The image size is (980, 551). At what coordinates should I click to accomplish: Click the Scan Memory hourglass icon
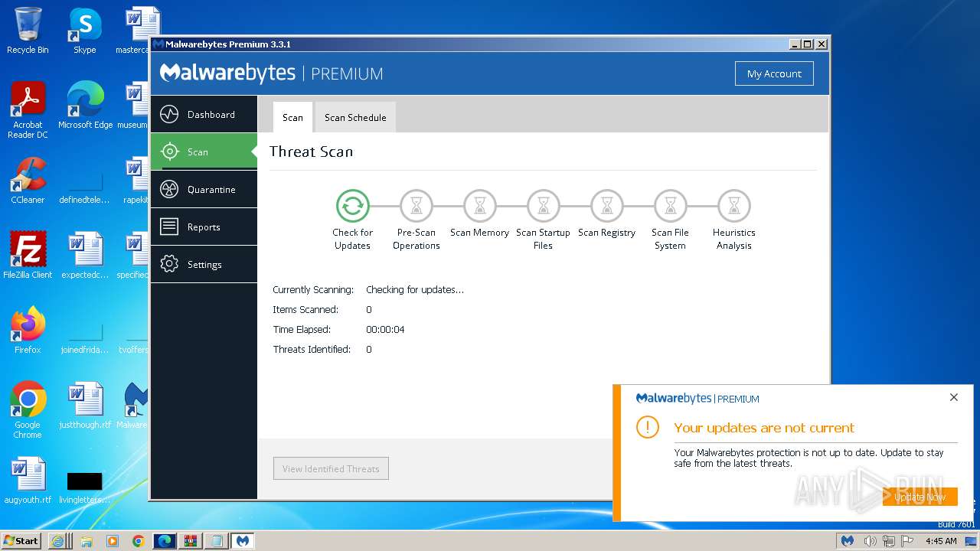click(480, 206)
